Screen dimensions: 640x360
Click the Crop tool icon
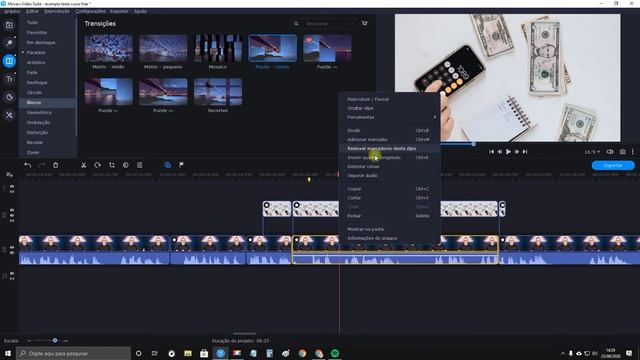pyautogui.click(x=111, y=165)
